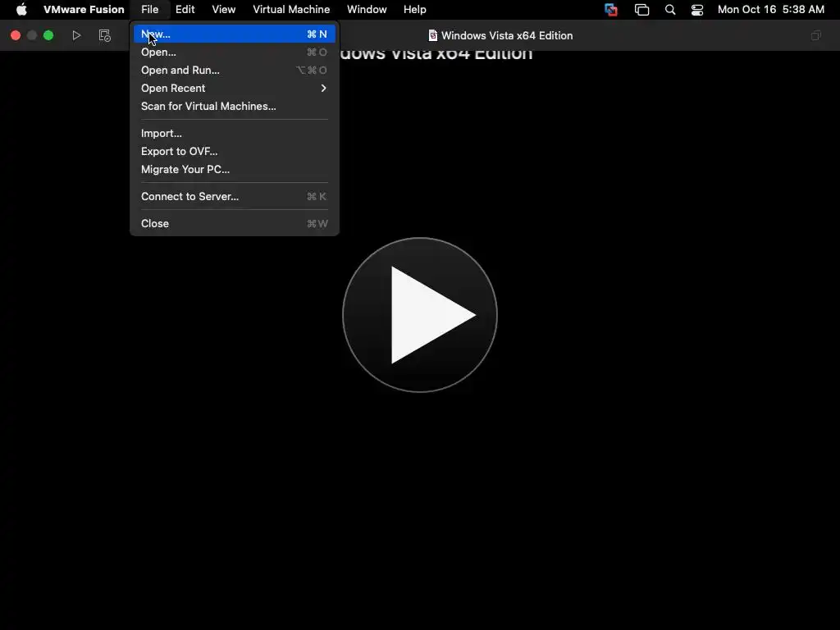840x630 pixels.
Task: Open the Apple menu
Action: tap(21, 9)
